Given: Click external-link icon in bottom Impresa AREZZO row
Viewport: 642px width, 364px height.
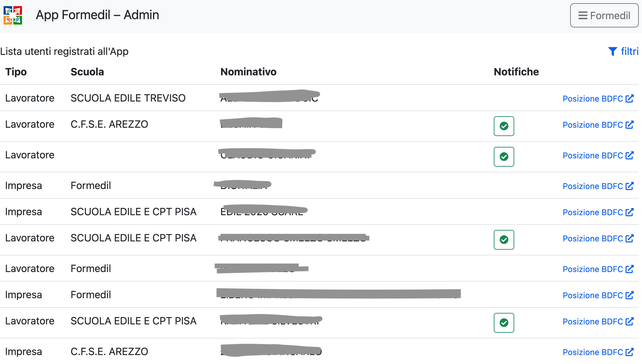Looking at the screenshot, I should (x=630, y=352).
